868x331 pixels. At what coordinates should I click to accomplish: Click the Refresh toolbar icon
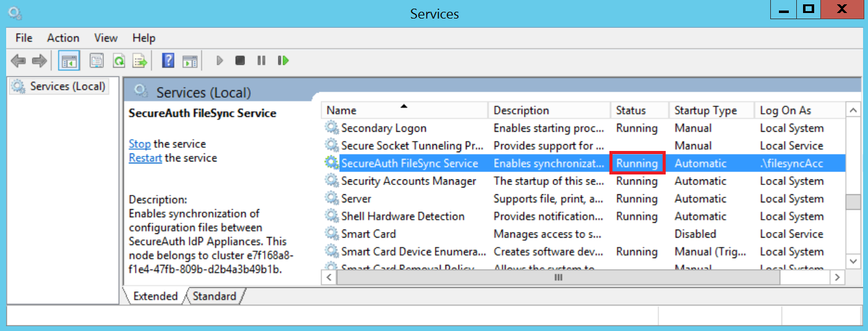pyautogui.click(x=119, y=61)
